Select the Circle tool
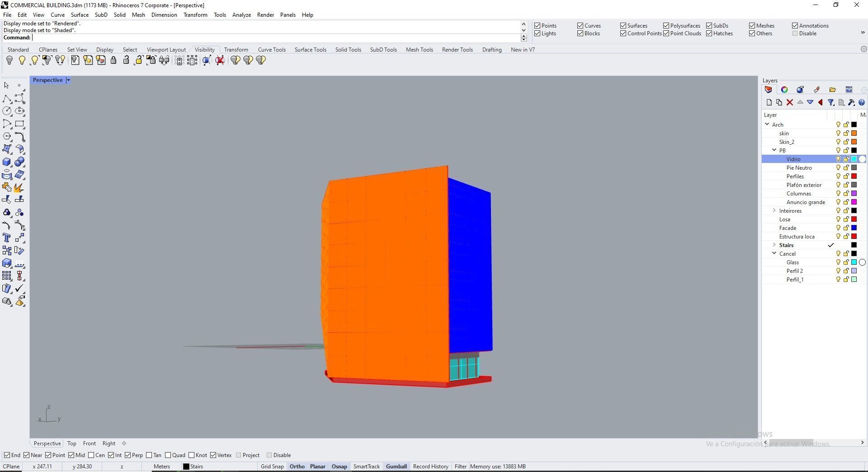Screen dimensions: 868x472 point(7,111)
